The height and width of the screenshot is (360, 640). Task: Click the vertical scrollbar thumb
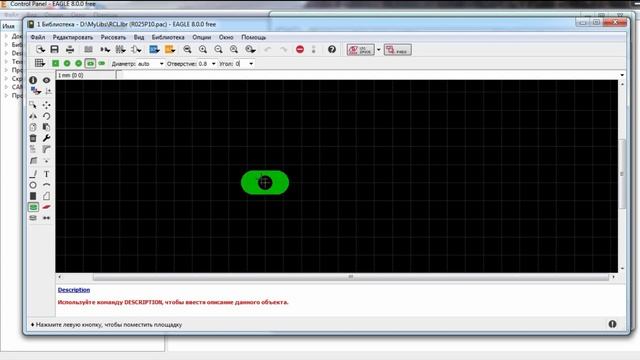pyautogui.click(x=622, y=174)
